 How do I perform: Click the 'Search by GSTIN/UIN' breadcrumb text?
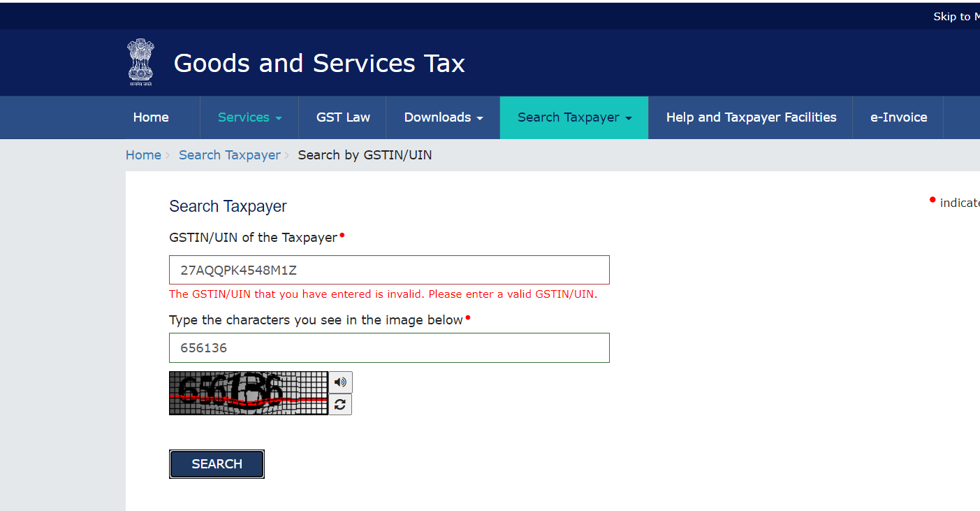pyautogui.click(x=365, y=155)
